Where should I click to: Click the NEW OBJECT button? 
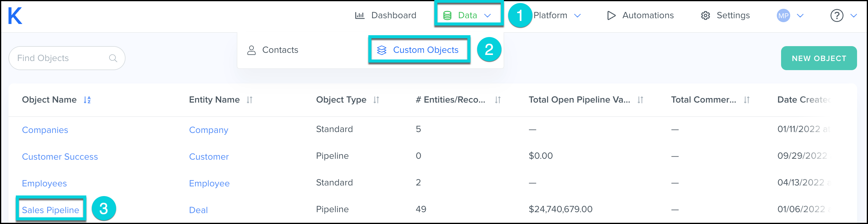(x=818, y=58)
